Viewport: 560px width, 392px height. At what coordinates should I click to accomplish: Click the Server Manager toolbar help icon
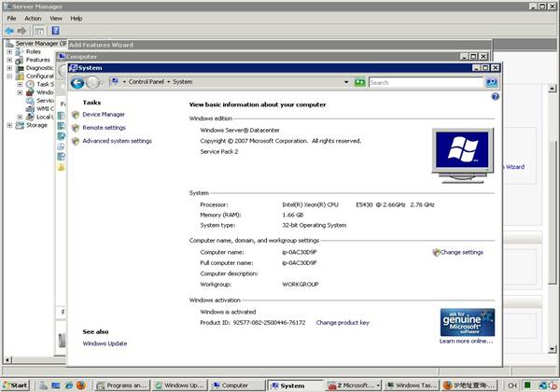(x=55, y=30)
